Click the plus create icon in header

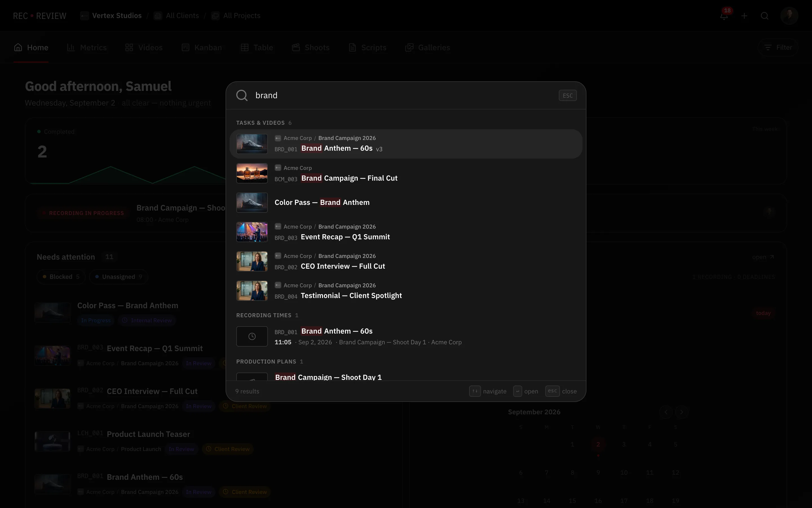pos(744,16)
